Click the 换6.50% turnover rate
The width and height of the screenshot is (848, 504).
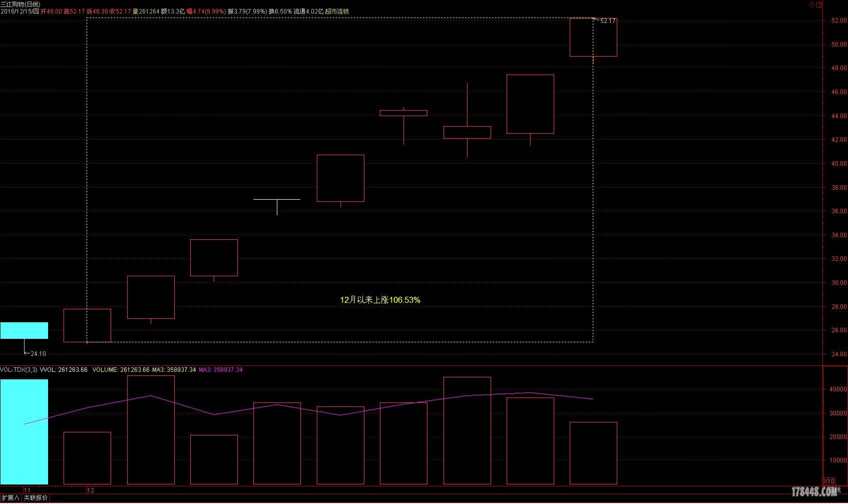(280, 11)
